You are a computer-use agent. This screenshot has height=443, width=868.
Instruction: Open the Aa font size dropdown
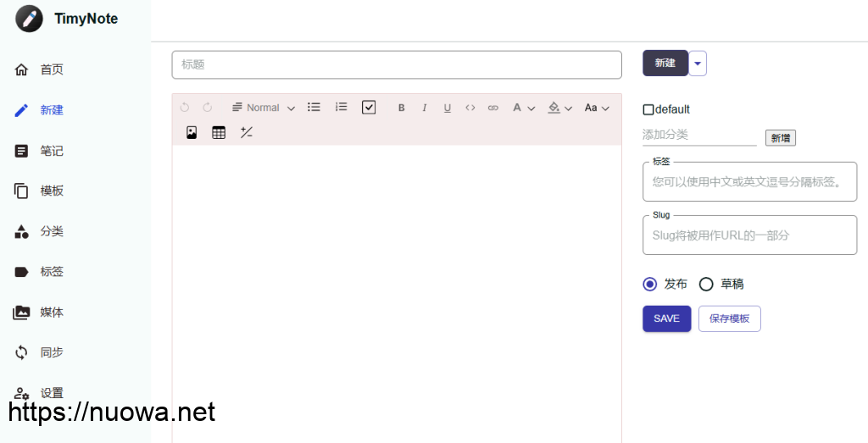(597, 108)
